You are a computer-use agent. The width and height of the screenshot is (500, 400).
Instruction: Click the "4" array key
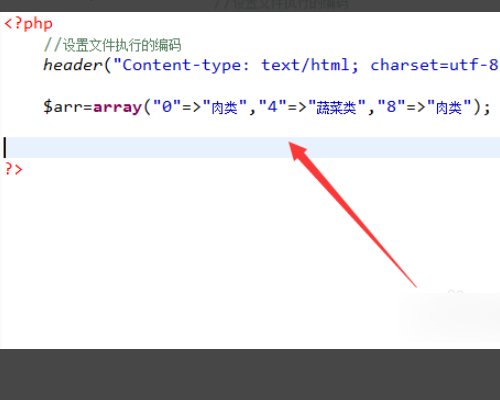pyautogui.click(x=273, y=107)
